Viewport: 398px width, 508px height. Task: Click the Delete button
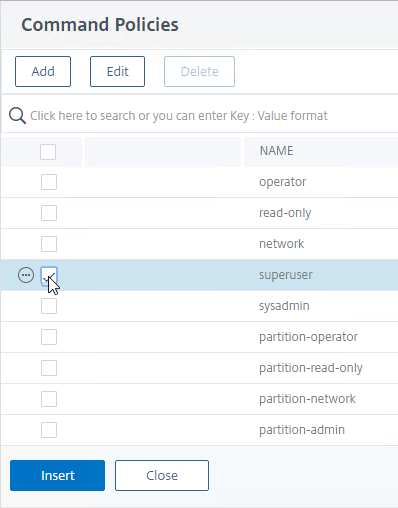pyautogui.click(x=199, y=71)
